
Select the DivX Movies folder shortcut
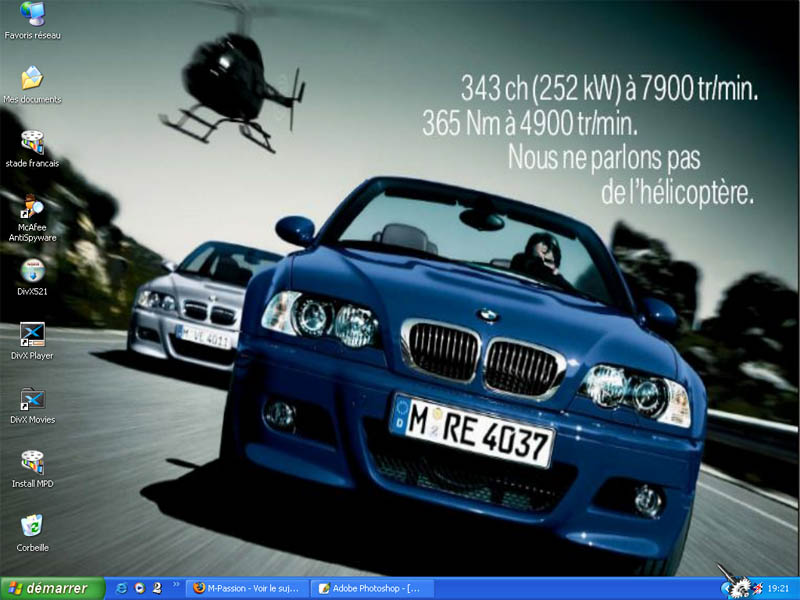click(x=32, y=406)
